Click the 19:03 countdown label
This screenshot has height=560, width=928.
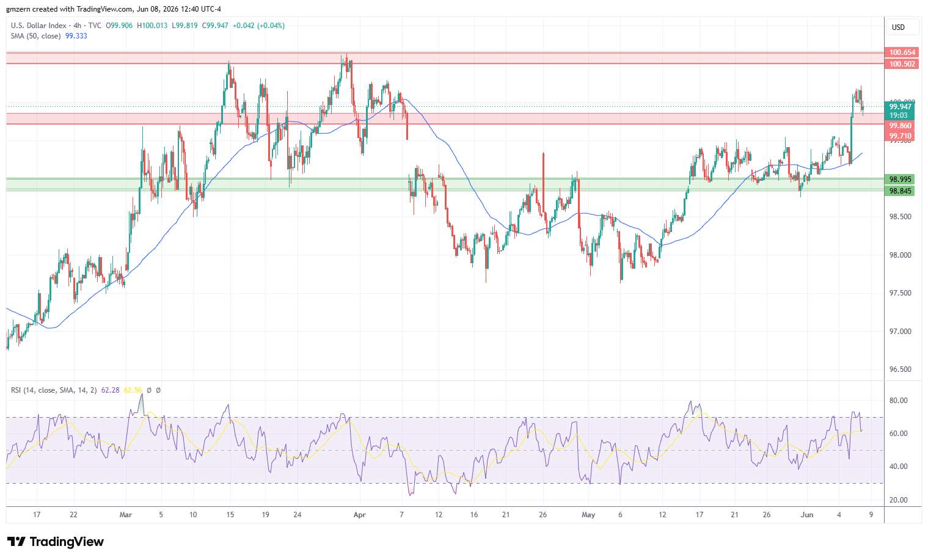click(898, 115)
